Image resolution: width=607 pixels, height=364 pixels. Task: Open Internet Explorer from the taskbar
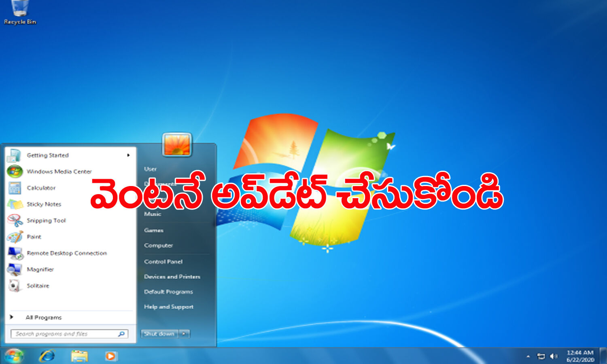(x=47, y=356)
